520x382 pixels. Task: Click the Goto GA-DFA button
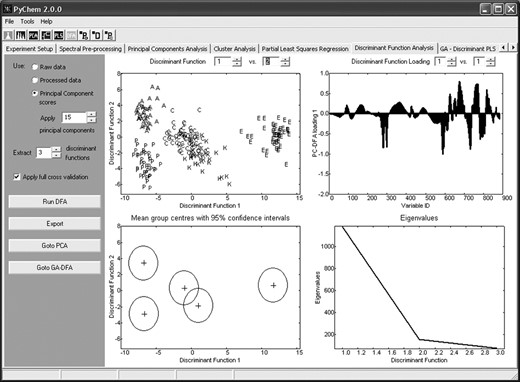pyautogui.click(x=55, y=268)
